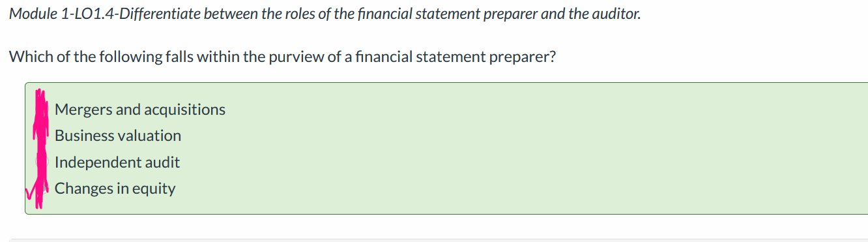868x242 pixels.
Task: Click the word 'equity' in the last option
Action: 154,189
